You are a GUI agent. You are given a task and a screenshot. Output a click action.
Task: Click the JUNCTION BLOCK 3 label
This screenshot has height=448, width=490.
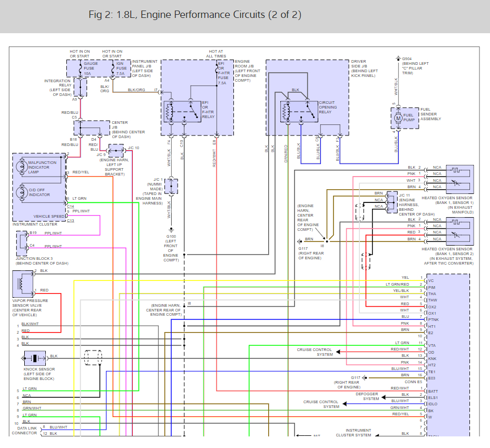[34, 259]
